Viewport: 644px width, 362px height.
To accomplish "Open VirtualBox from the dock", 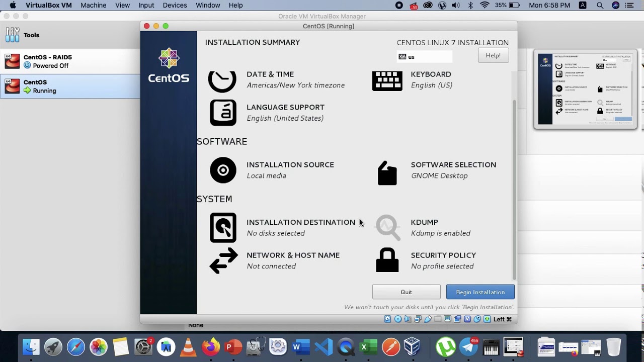I will tap(412, 347).
